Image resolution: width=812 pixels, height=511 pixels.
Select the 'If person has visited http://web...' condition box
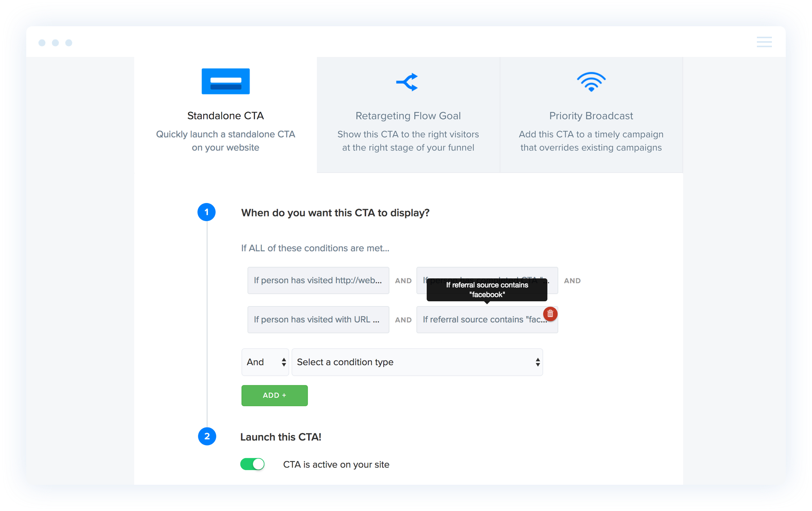click(318, 280)
